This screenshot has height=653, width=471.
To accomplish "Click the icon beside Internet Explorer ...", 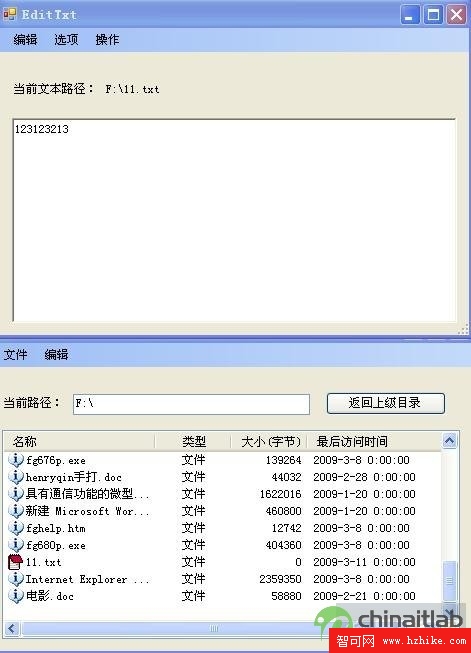I will (15, 579).
